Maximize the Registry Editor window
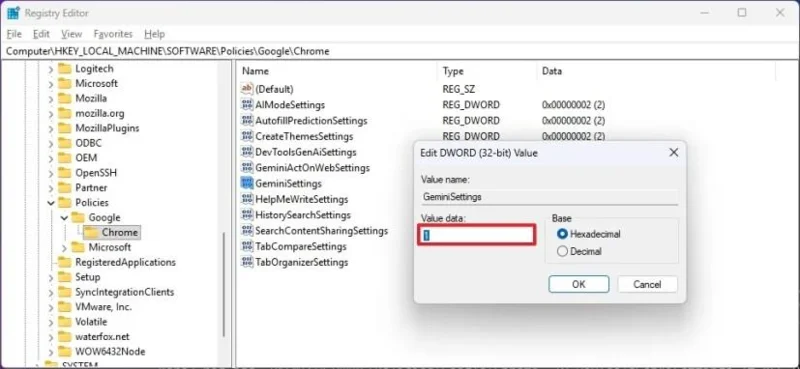The height and width of the screenshot is (369, 800). [742, 13]
